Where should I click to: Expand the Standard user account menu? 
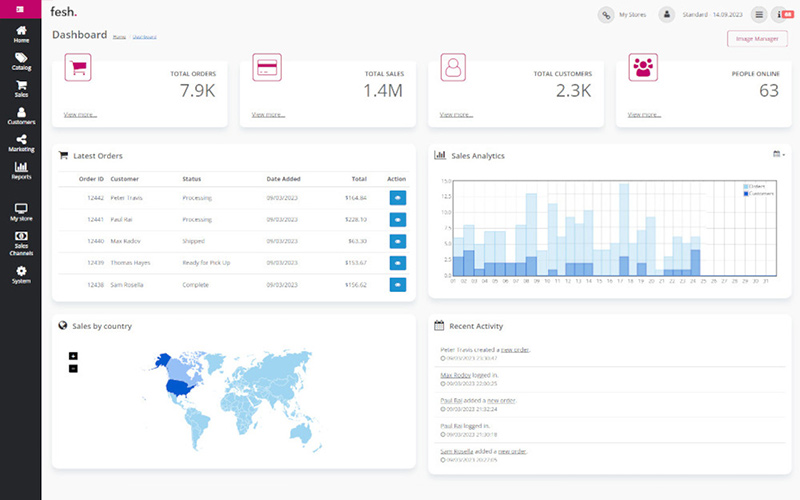coord(667,15)
